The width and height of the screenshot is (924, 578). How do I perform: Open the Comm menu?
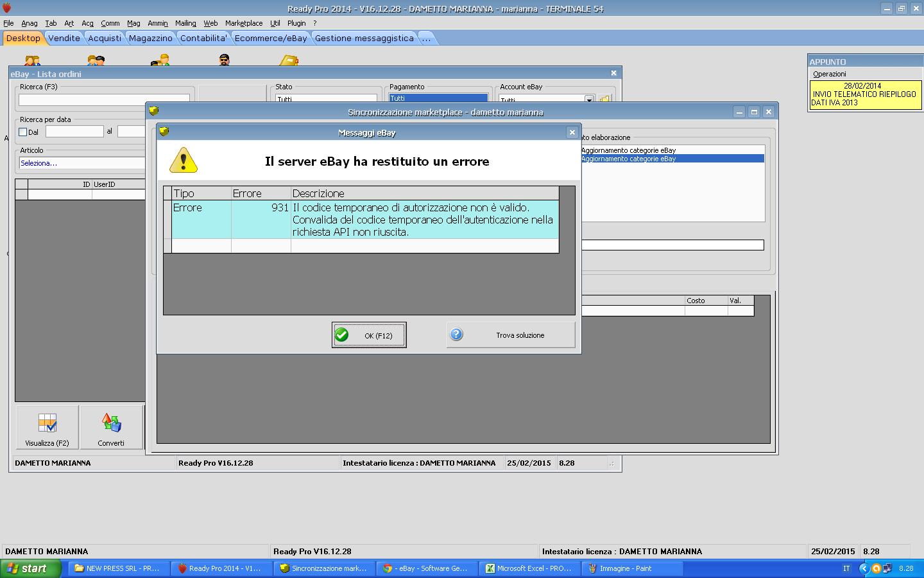pyautogui.click(x=110, y=23)
